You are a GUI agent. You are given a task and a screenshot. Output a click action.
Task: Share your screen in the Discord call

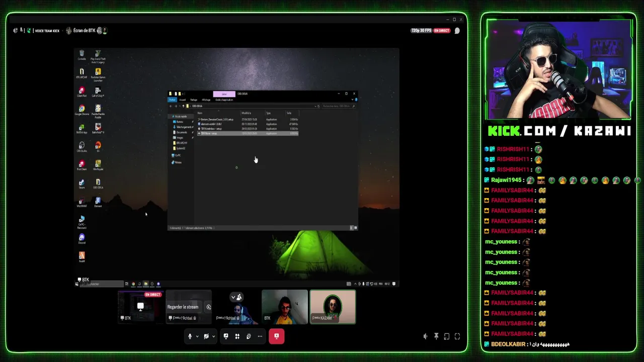[226, 336]
